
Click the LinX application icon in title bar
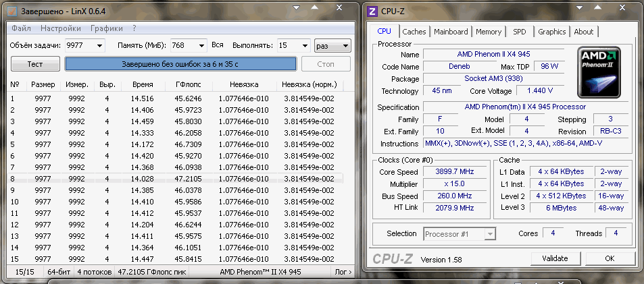tap(12, 11)
